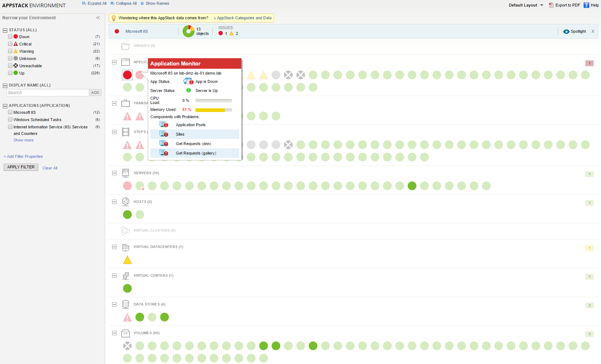Check the Warning status checkbox

[10, 51]
